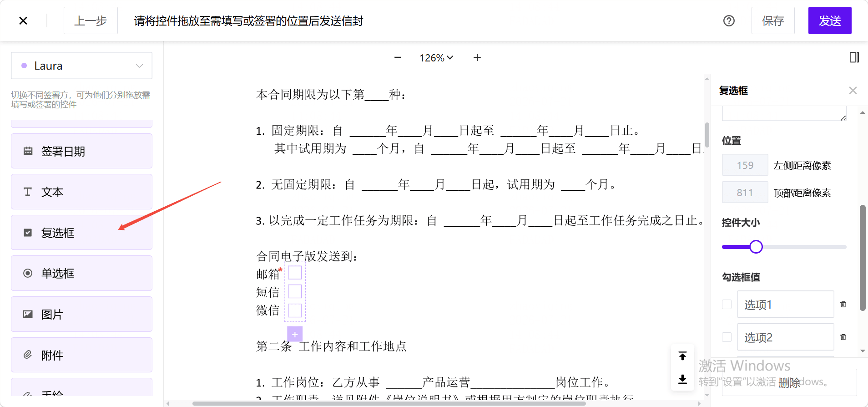
Task: Click the 保存 button
Action: pos(773,20)
